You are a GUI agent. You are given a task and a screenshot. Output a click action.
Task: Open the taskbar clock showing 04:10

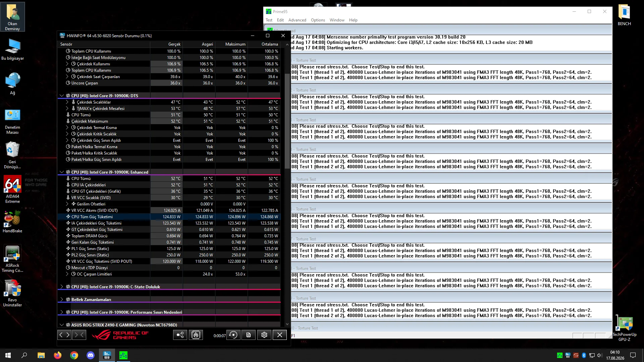click(615, 355)
